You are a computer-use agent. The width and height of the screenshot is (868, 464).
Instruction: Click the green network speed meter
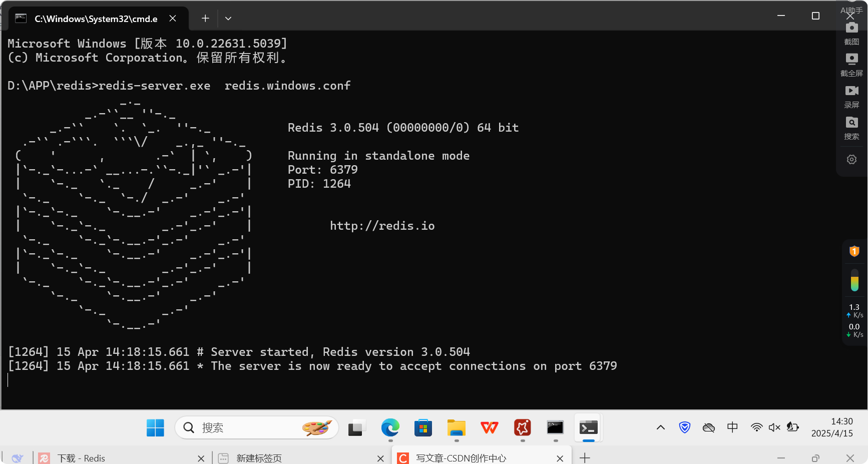click(x=854, y=280)
